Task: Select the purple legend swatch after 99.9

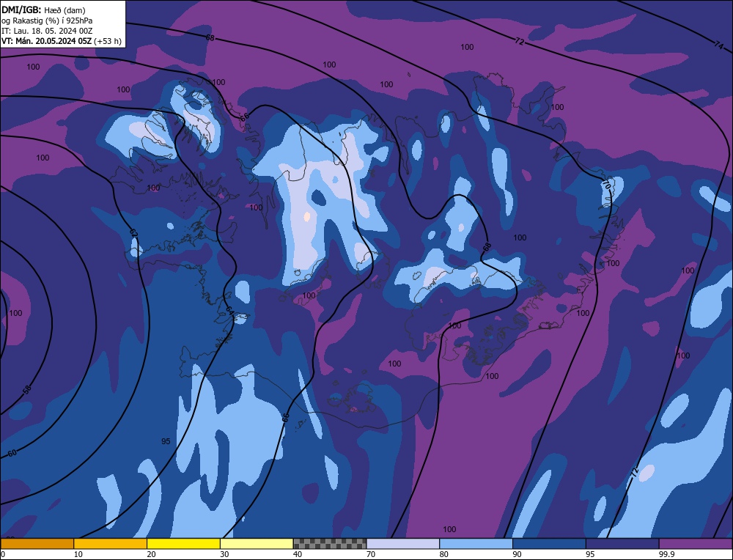Action: pos(696,544)
